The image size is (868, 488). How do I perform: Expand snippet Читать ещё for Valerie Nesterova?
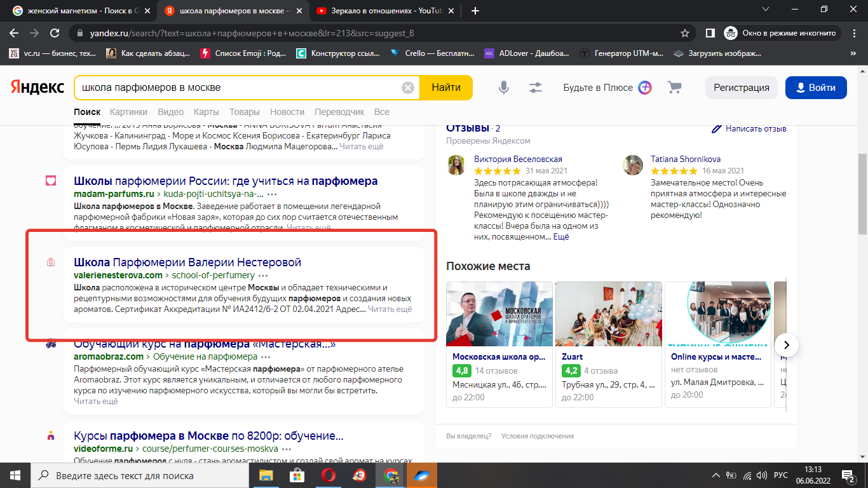[x=390, y=309]
